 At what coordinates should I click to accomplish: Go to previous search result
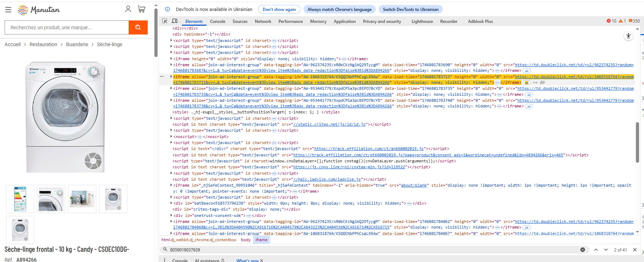(x=596, y=250)
